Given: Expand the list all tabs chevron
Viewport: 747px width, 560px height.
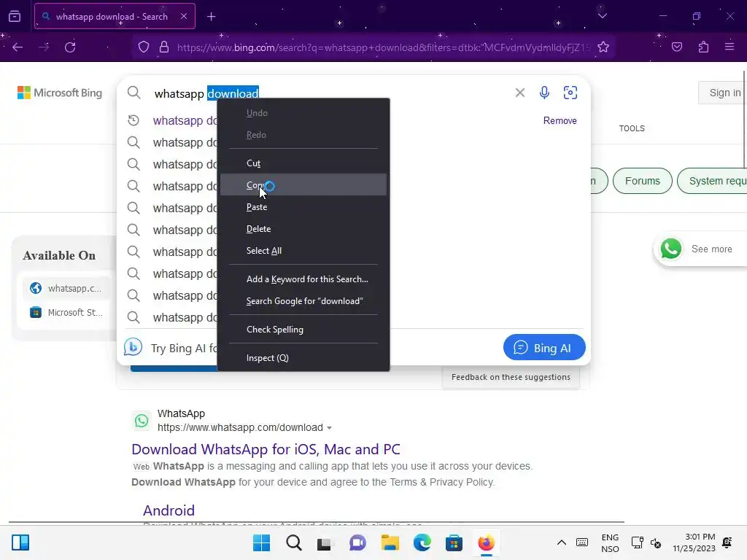Looking at the screenshot, I should pyautogui.click(x=603, y=16).
